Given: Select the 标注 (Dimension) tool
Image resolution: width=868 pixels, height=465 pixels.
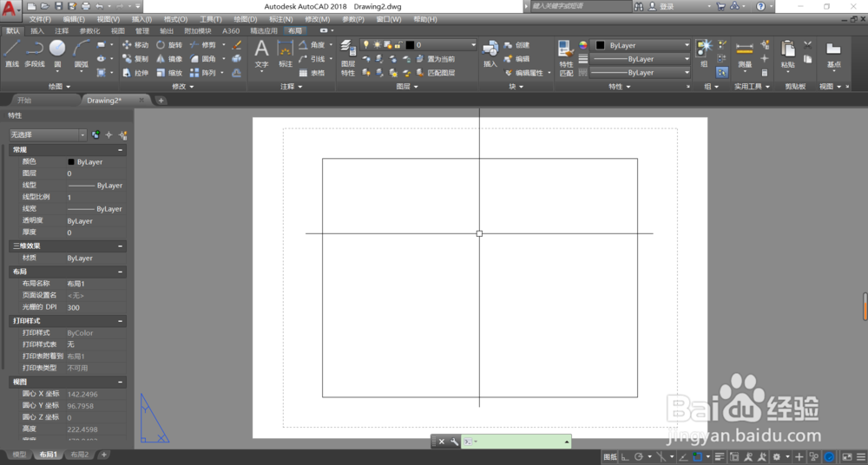Looking at the screenshot, I should 285,55.
